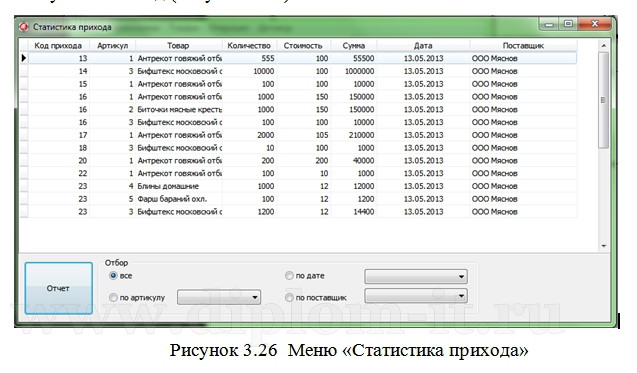Minimize the Статистика прихода window
The height and width of the screenshot is (373, 637).
coord(549,24)
